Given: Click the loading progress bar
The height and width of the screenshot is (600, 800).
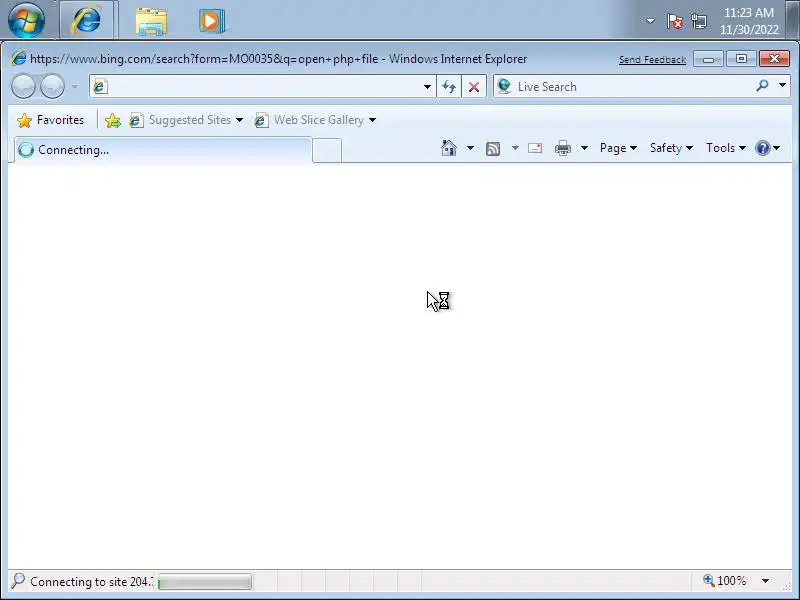Looking at the screenshot, I should (x=205, y=582).
